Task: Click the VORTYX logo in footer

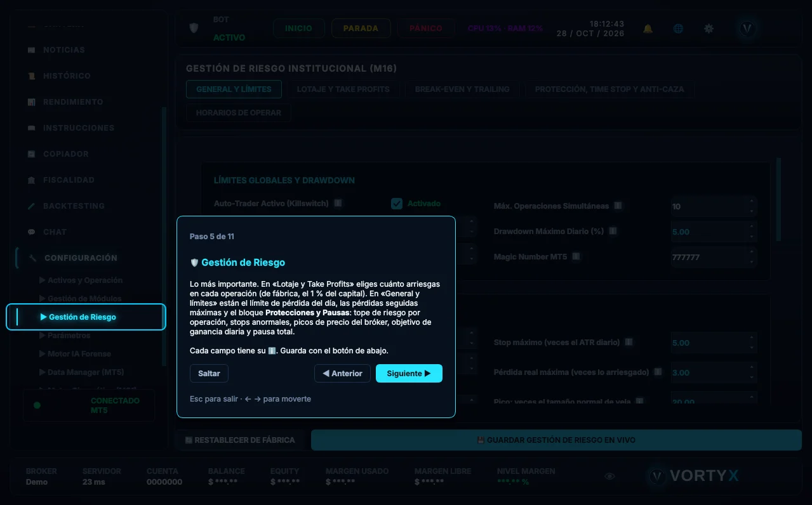Action: (x=693, y=476)
